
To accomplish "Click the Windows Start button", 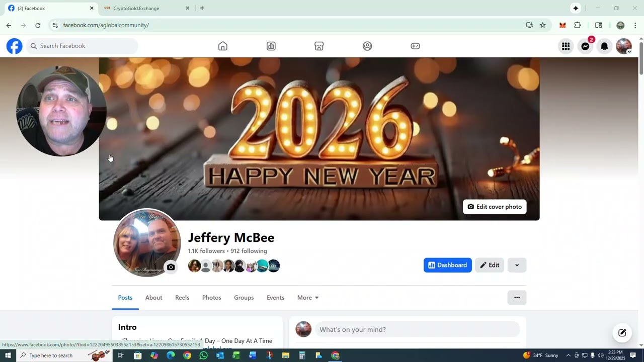I will point(8,355).
